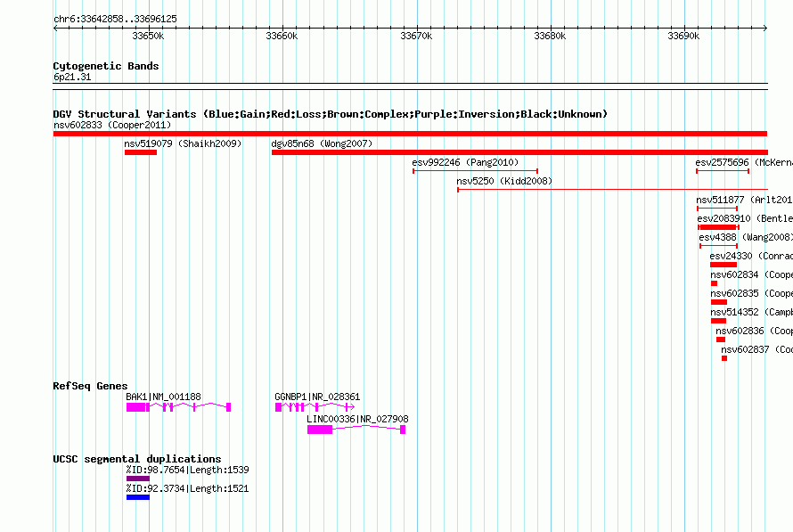Image resolution: width=793 pixels, height=532 pixels.
Task: Click the %ID:92.3734|Length:1521 label
Action: point(188,488)
